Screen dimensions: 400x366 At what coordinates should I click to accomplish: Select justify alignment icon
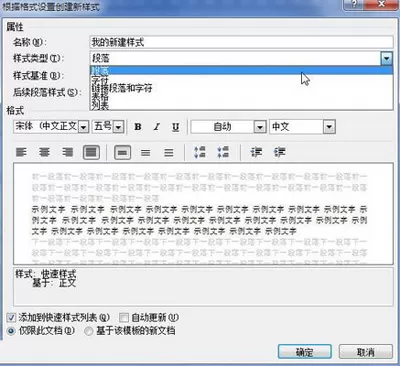pos(91,153)
